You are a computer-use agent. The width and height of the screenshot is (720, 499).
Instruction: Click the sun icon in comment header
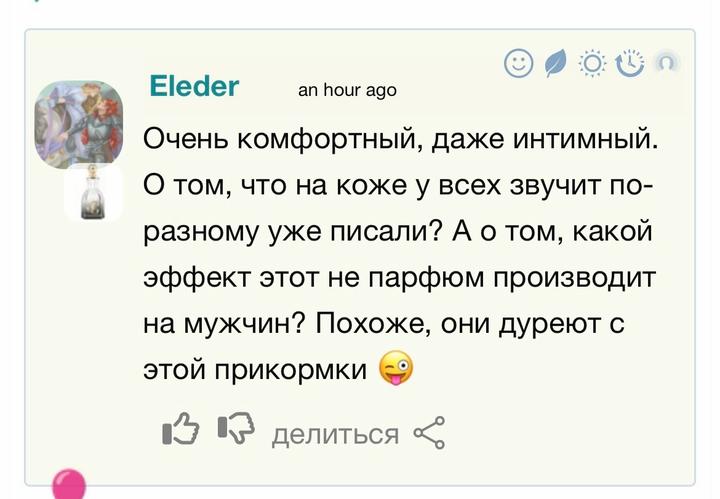(x=593, y=64)
